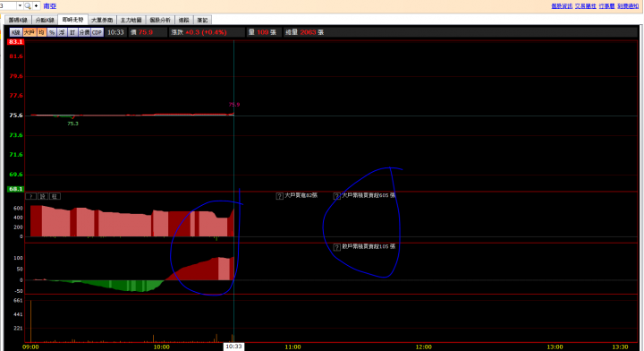Open the 主力地圖 tab

pyautogui.click(x=131, y=20)
